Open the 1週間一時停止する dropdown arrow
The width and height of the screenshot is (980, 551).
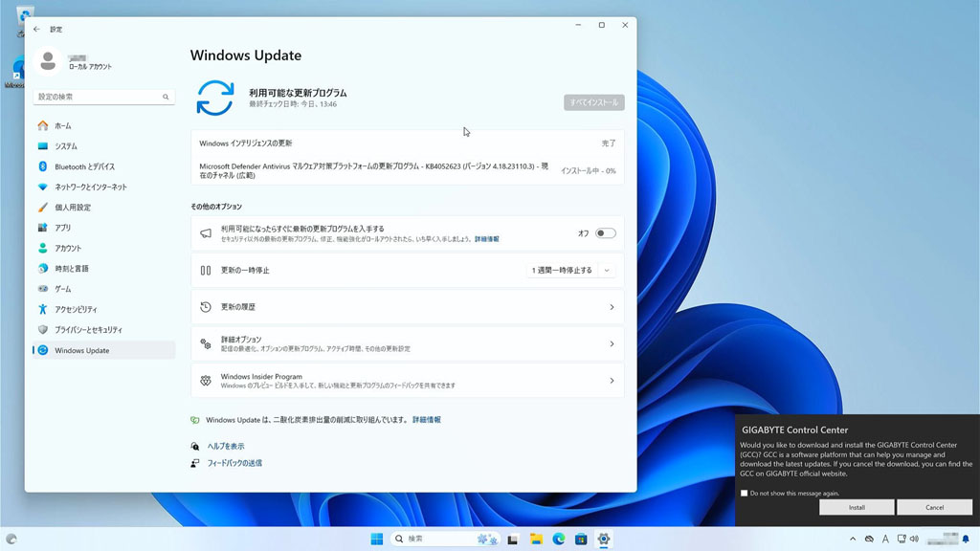pyautogui.click(x=606, y=271)
